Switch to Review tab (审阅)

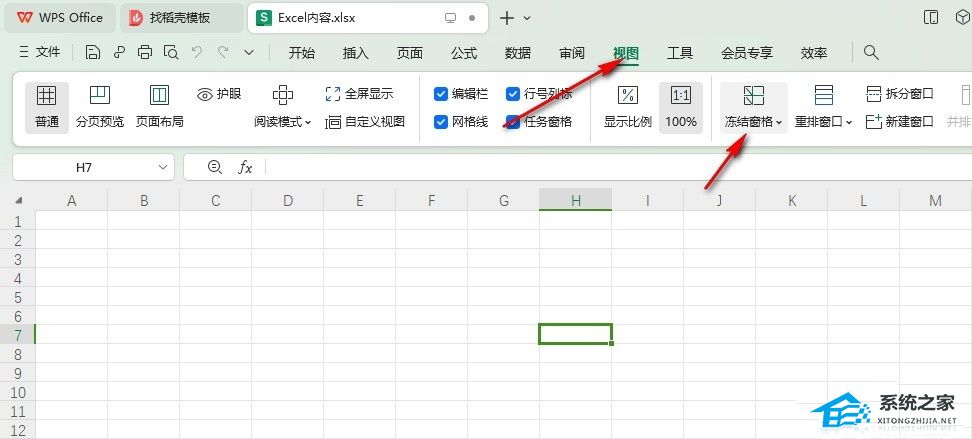(x=572, y=53)
